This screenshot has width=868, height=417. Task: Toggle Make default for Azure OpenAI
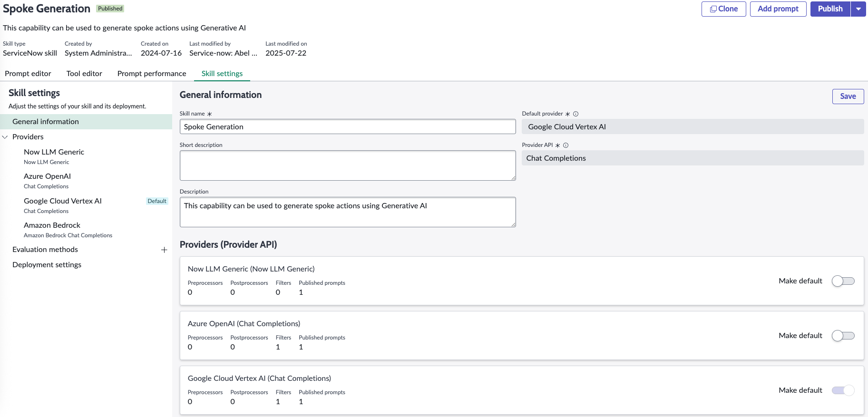click(x=843, y=336)
